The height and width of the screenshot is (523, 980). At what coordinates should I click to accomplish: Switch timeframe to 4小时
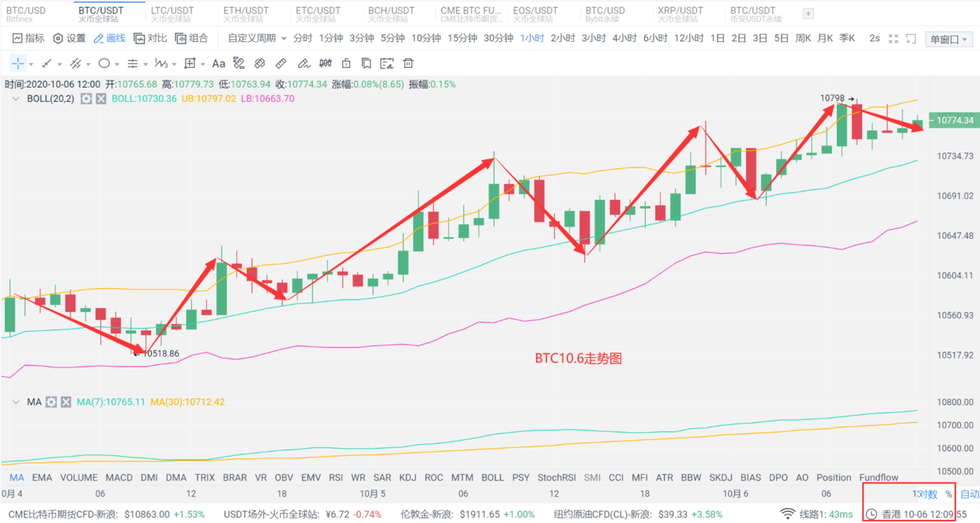pos(624,38)
